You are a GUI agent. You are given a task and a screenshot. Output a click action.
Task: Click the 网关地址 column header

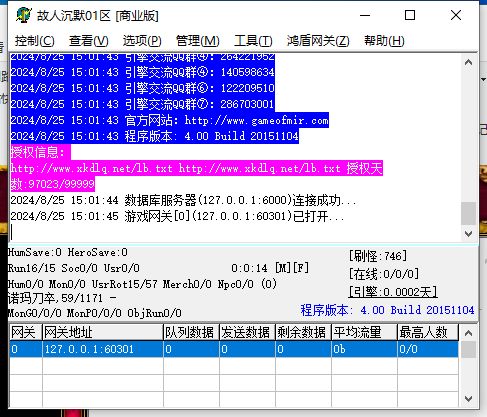point(103,332)
